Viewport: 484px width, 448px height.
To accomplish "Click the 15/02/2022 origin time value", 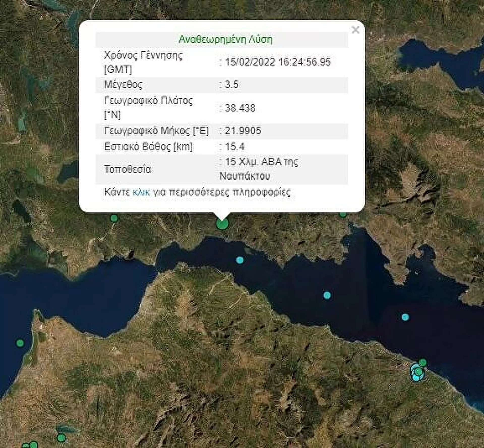I will [278, 62].
